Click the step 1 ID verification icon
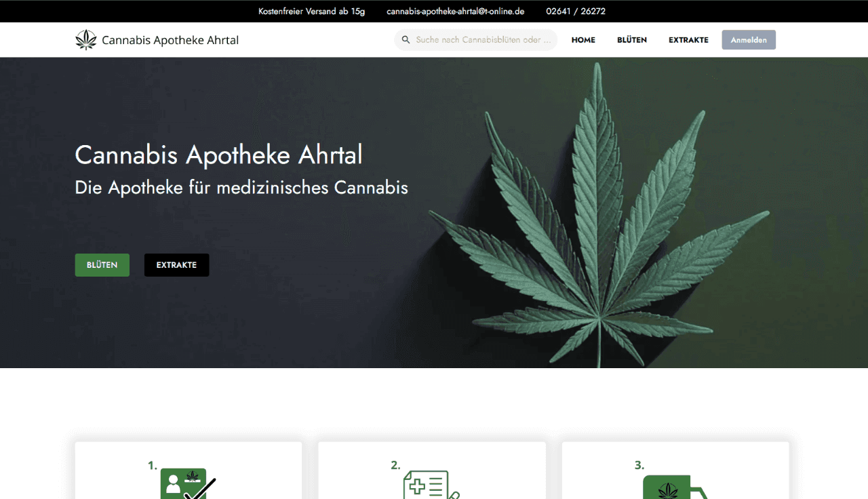Image resolution: width=868 pixels, height=499 pixels. tap(188, 483)
